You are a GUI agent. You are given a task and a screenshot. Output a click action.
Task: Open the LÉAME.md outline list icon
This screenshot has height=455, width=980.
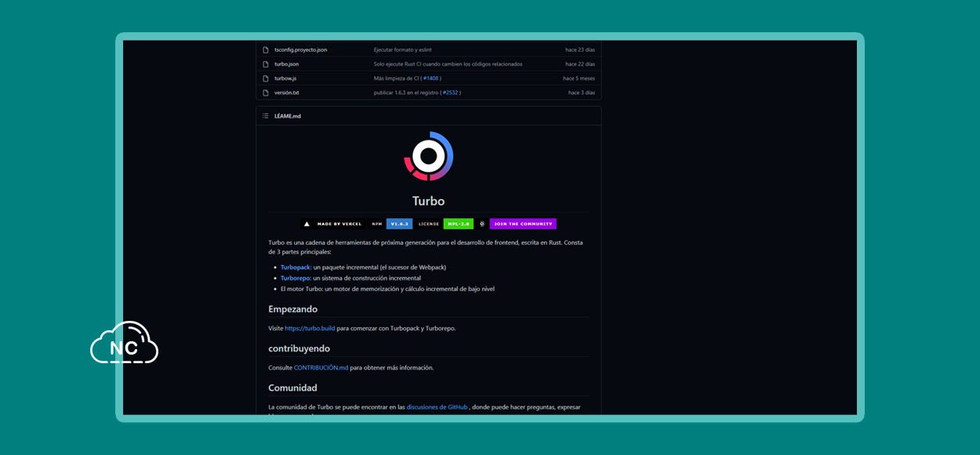coord(265,116)
